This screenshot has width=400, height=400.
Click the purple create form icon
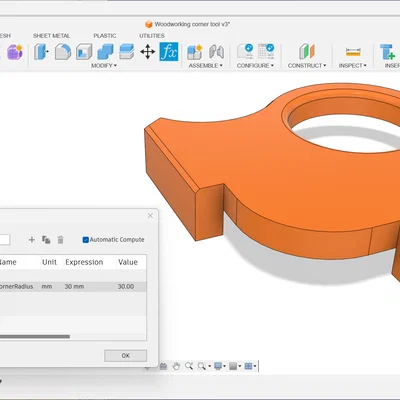[15, 52]
